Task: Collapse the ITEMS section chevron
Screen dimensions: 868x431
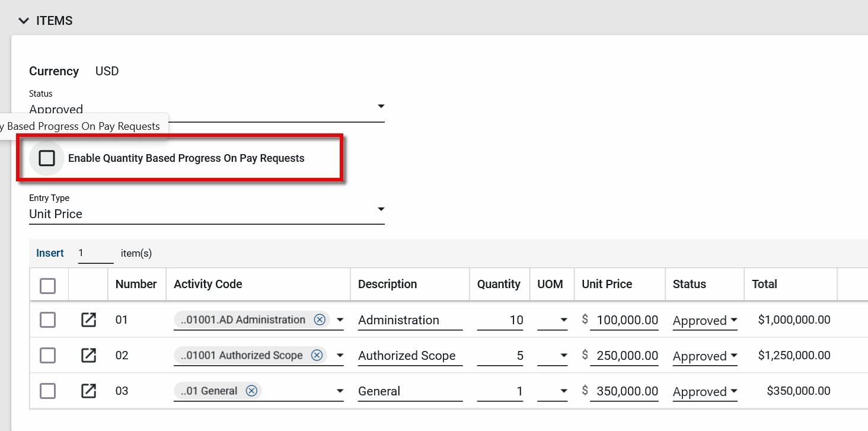Action: tap(24, 21)
